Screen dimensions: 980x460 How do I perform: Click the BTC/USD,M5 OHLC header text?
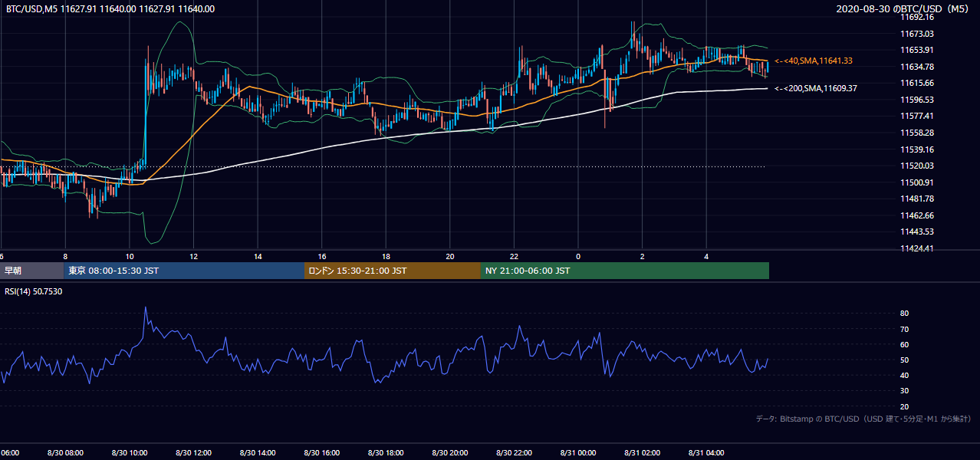tap(110, 9)
